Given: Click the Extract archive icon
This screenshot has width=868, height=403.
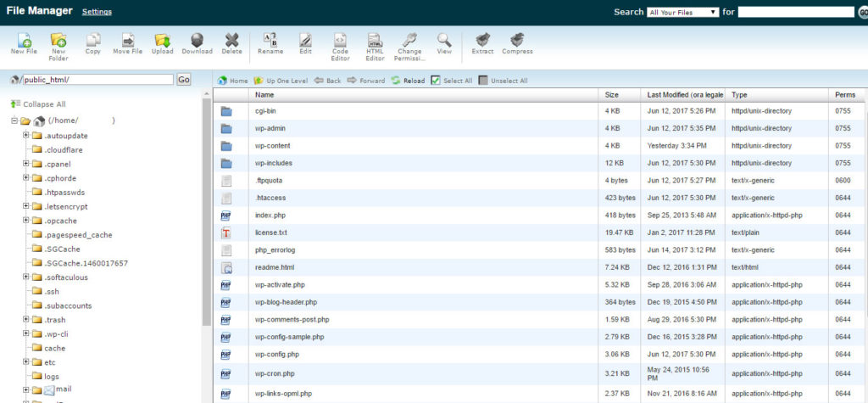Looking at the screenshot, I should (482, 40).
